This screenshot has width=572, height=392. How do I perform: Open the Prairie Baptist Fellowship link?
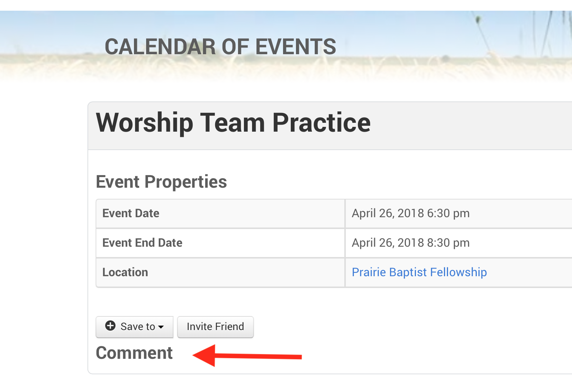point(419,272)
